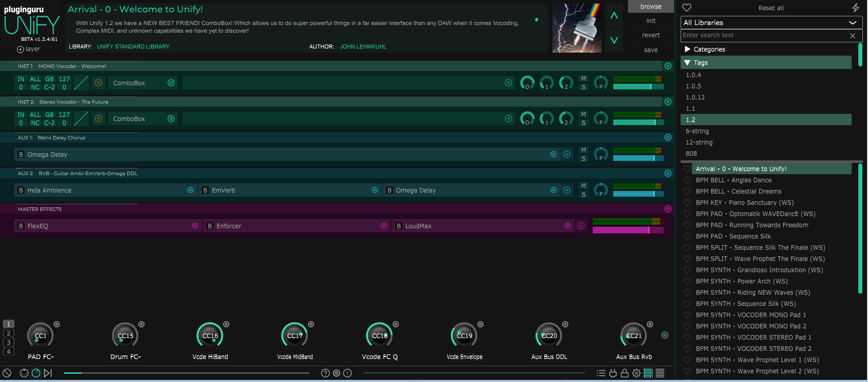Go to next patch with down arrow
Viewport: 868px width, 382px height.
(614, 40)
